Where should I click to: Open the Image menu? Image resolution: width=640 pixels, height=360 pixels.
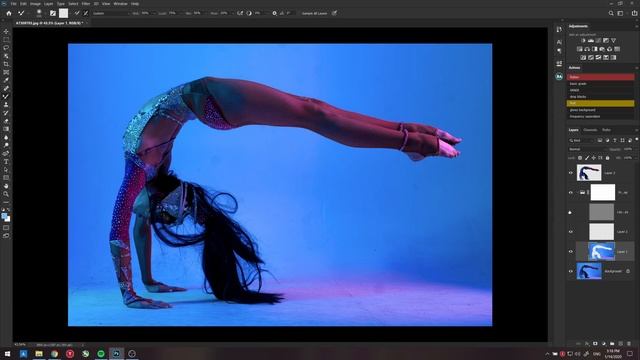point(35,4)
